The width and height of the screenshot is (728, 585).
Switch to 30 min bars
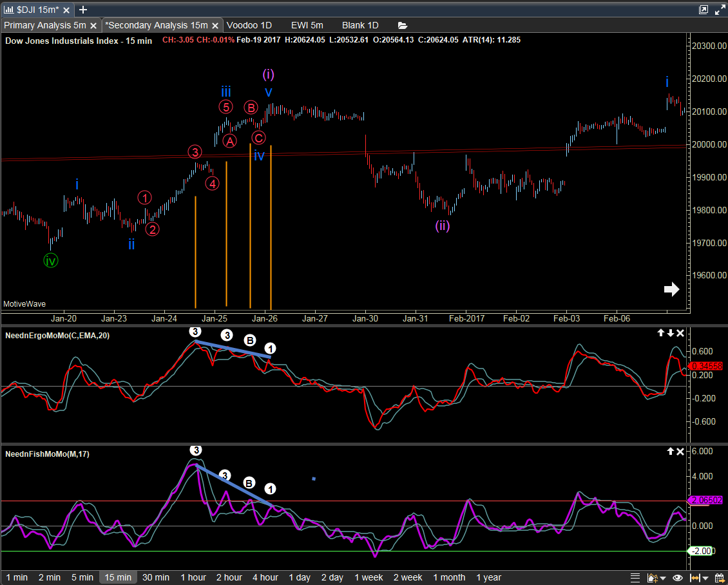coord(155,577)
